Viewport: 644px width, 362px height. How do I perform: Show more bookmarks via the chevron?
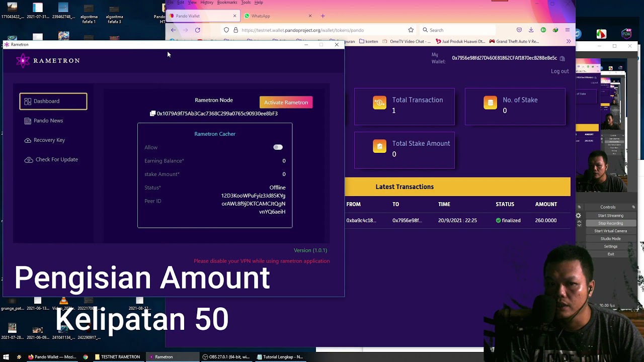click(x=569, y=41)
